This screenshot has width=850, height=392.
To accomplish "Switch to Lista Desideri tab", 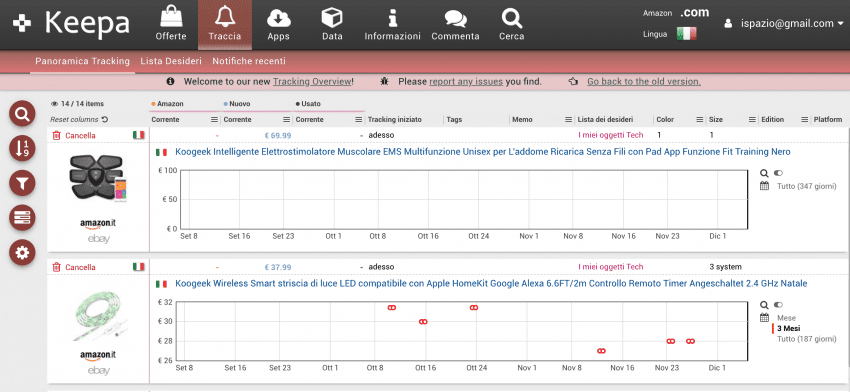I will click(x=171, y=61).
